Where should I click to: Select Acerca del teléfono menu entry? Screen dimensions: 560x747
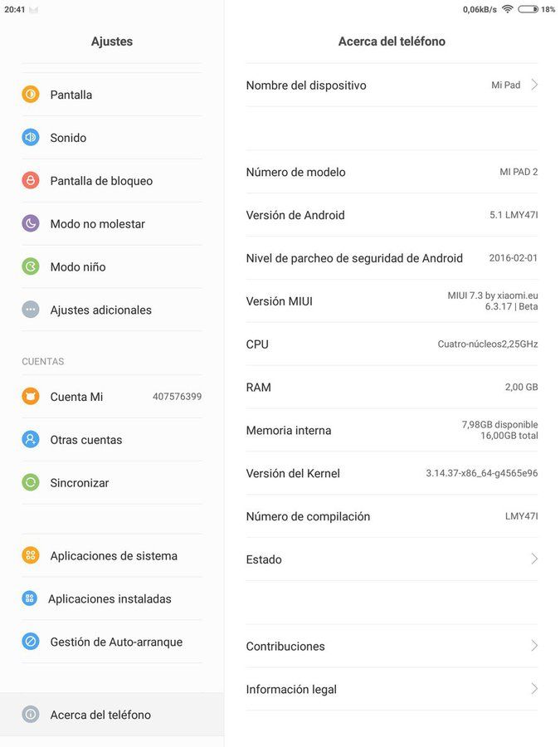point(112,715)
